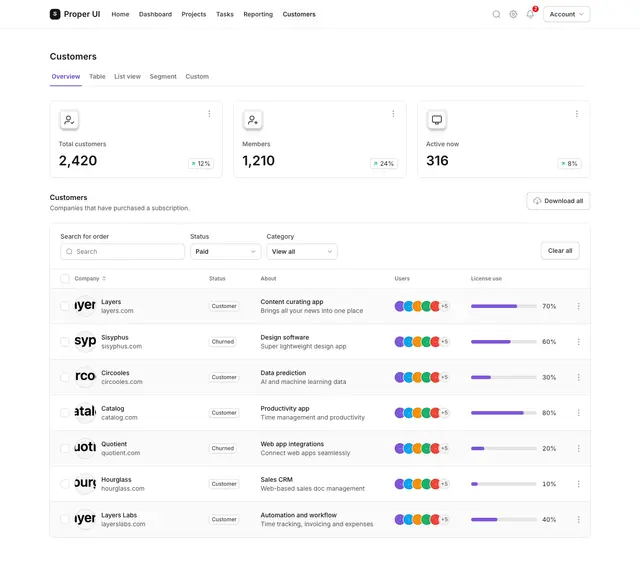Open Active now card options menu
This screenshot has height=580, width=640.
coord(577,114)
